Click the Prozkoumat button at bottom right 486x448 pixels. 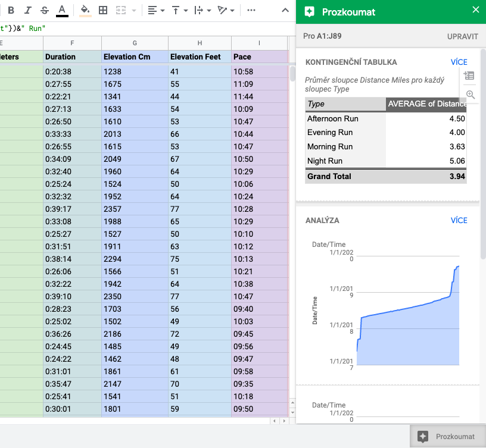pyautogui.click(x=448, y=436)
